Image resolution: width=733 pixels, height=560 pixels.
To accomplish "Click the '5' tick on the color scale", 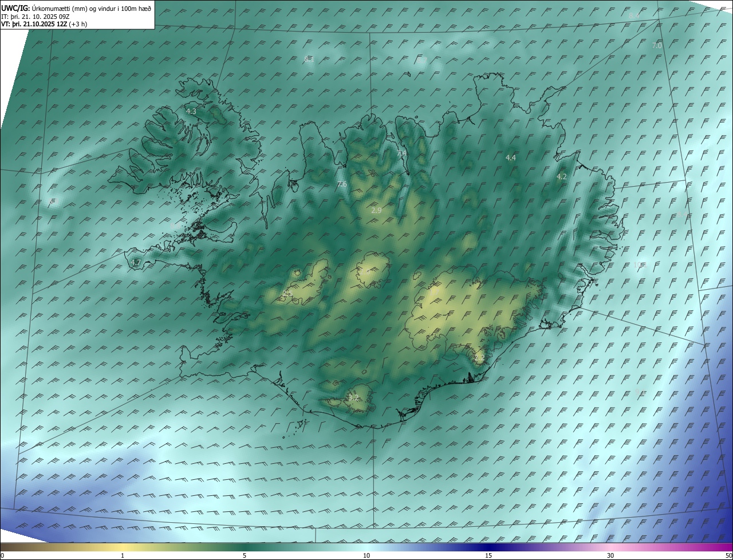I will point(245,555).
